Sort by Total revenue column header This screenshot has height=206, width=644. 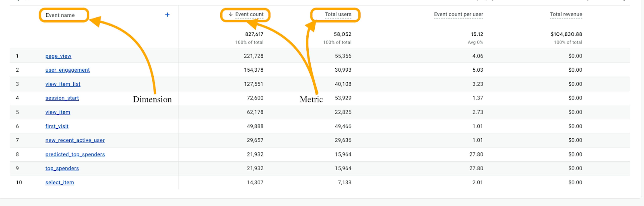coord(566,14)
